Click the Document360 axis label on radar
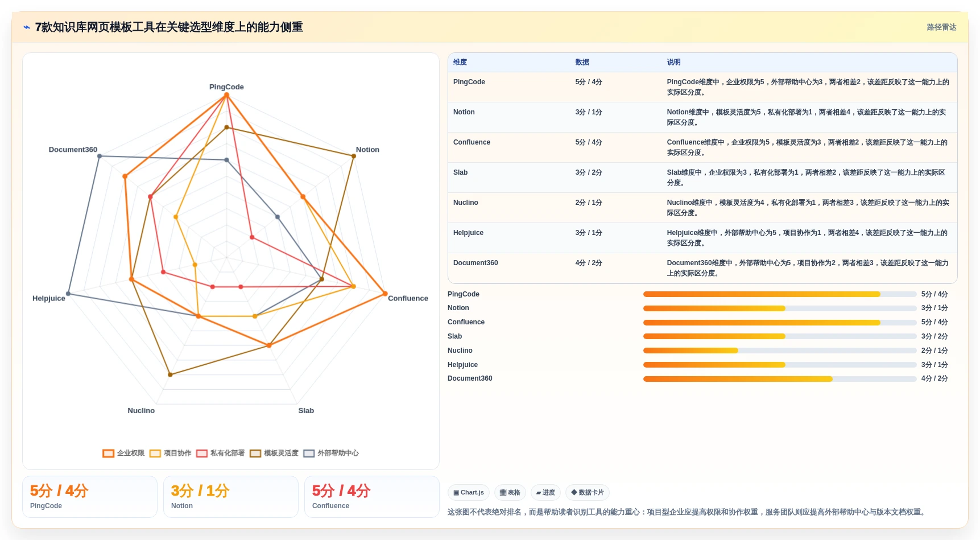980x540 pixels. click(x=73, y=150)
